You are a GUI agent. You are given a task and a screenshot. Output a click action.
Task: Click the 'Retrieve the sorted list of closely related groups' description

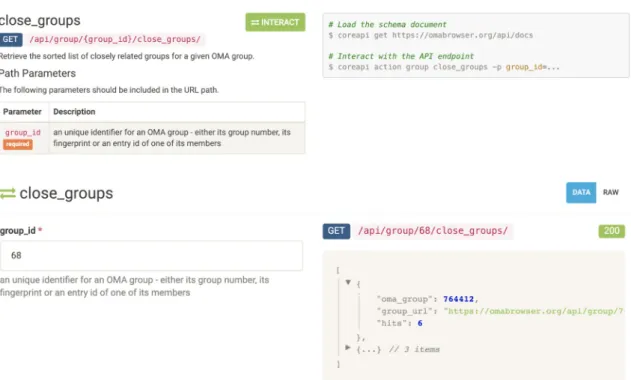point(127,56)
